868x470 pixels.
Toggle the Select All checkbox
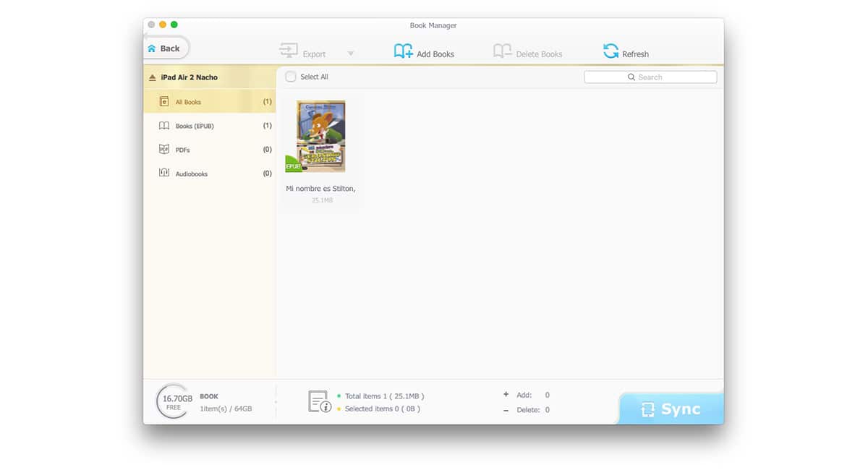click(291, 77)
